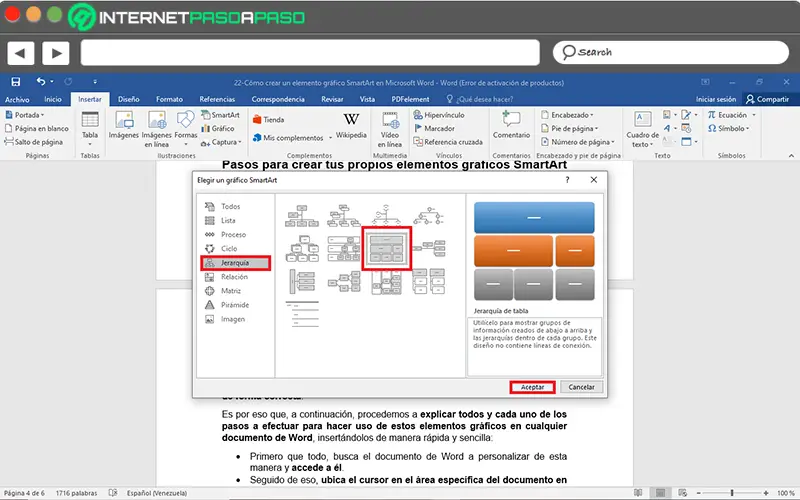Choose the last list-style hierarchy layout thumbnail

[x=302, y=314]
